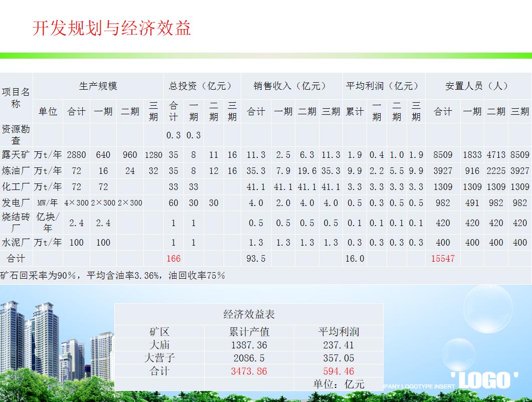This screenshot has height=402, width=532.
Task: Select the 资源勘查 row label
Action: (x=16, y=135)
